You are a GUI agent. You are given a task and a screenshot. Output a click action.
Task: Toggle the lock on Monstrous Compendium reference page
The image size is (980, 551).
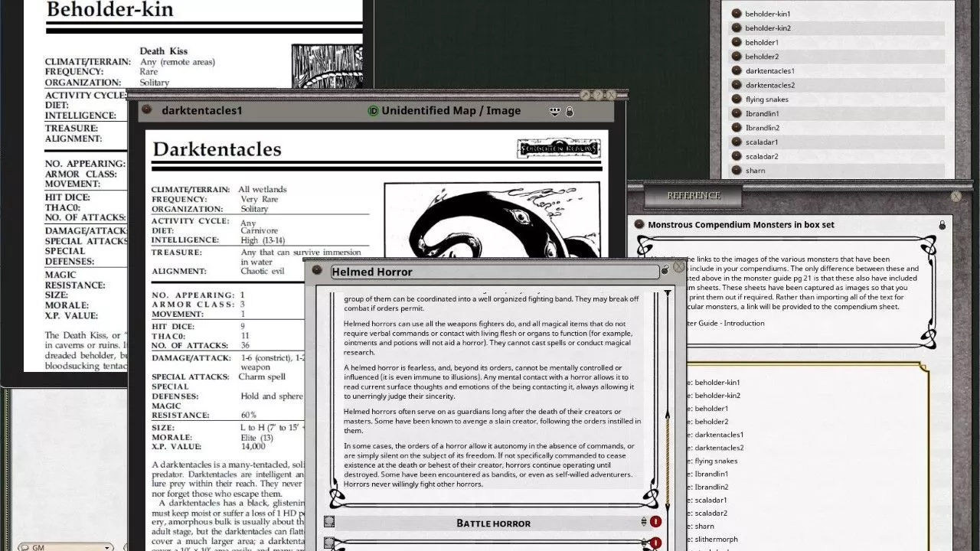click(942, 225)
